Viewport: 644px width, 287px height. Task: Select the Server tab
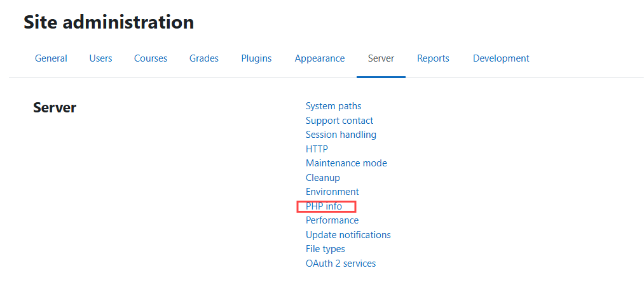click(381, 58)
